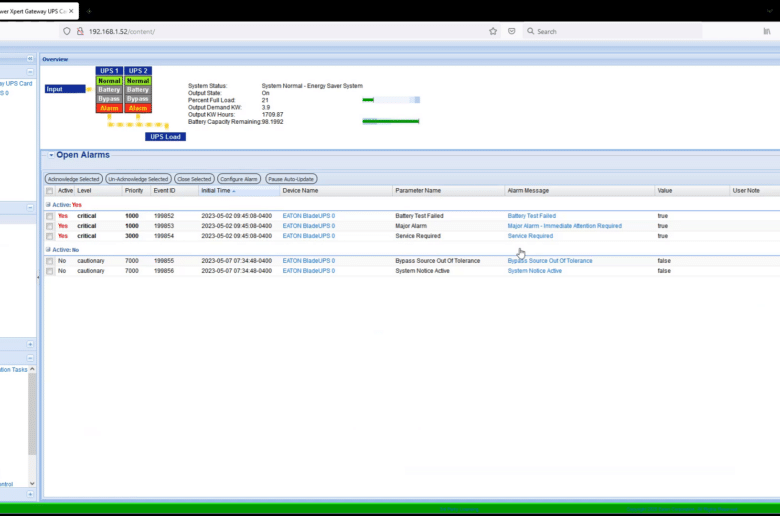Toggle select-all checkbox in alarm table header
Image resolution: width=780 pixels, height=516 pixels.
(x=49, y=191)
